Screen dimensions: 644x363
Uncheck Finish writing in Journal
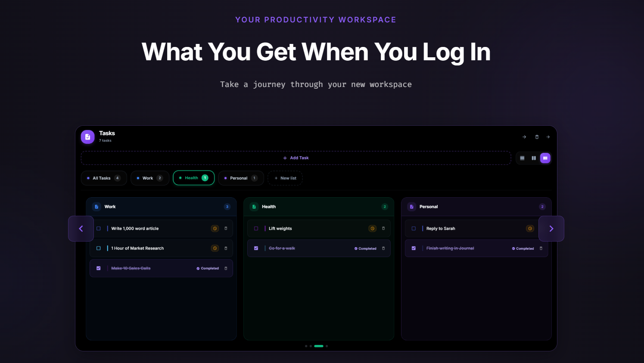point(414,248)
